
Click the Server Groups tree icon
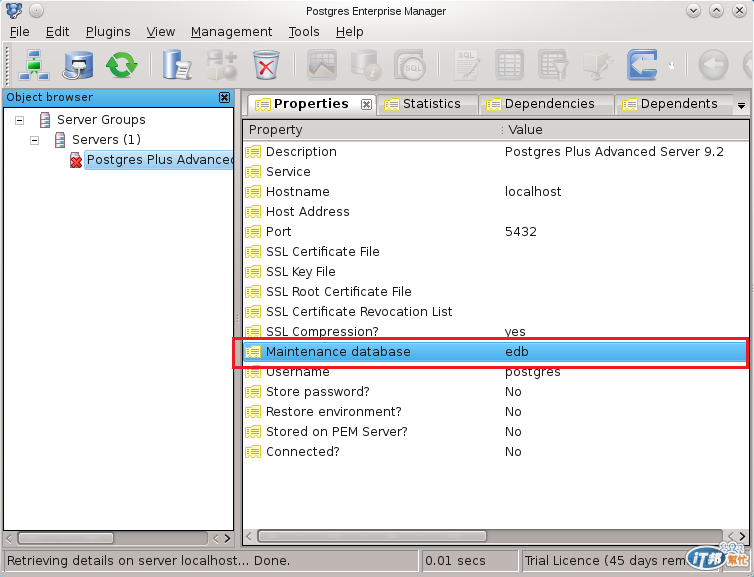(x=45, y=120)
